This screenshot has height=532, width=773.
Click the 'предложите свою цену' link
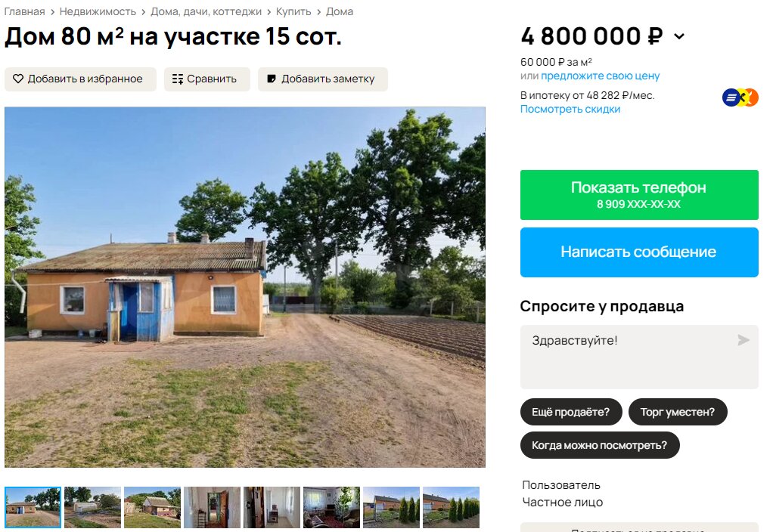pos(600,76)
